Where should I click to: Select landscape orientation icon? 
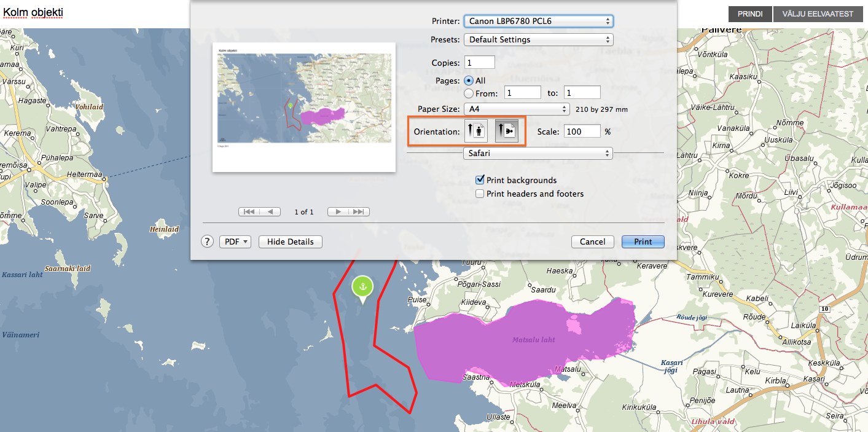tap(507, 131)
